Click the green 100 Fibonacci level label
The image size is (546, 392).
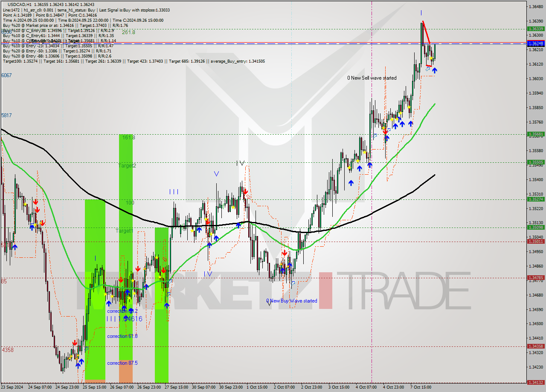[130, 203]
